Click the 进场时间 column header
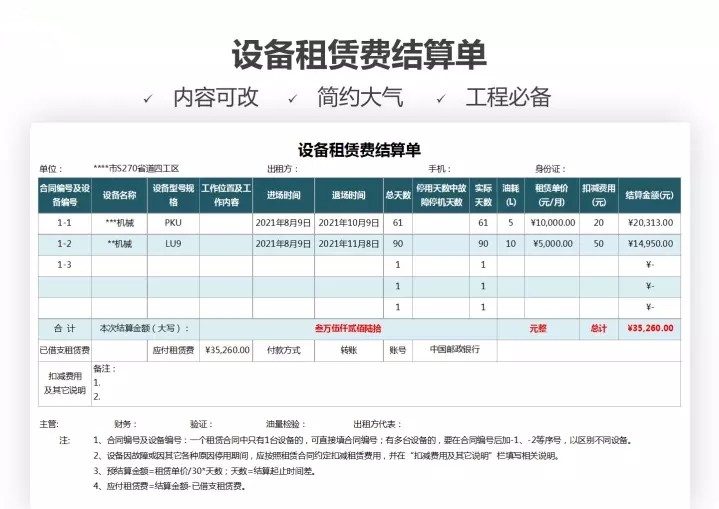The width and height of the screenshot is (719, 509). coord(283,195)
